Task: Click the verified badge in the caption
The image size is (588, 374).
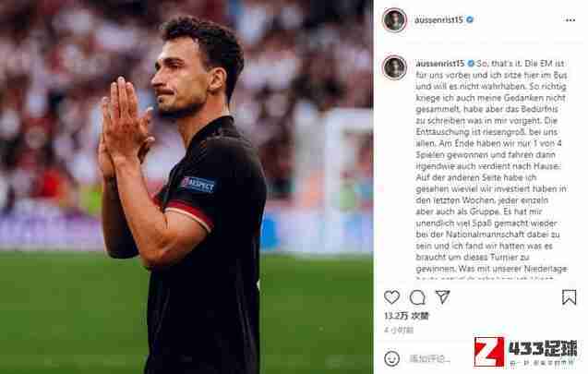Action: (471, 64)
